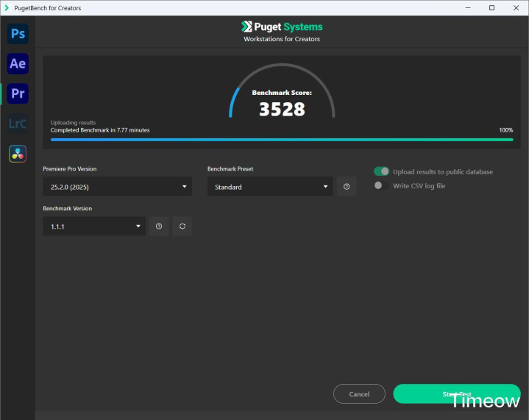Refresh the benchmark version list
The height and width of the screenshot is (420, 529).
(x=182, y=226)
